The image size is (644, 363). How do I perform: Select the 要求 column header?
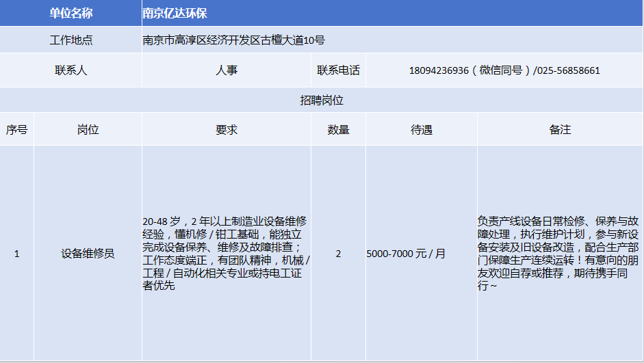pyautogui.click(x=226, y=130)
